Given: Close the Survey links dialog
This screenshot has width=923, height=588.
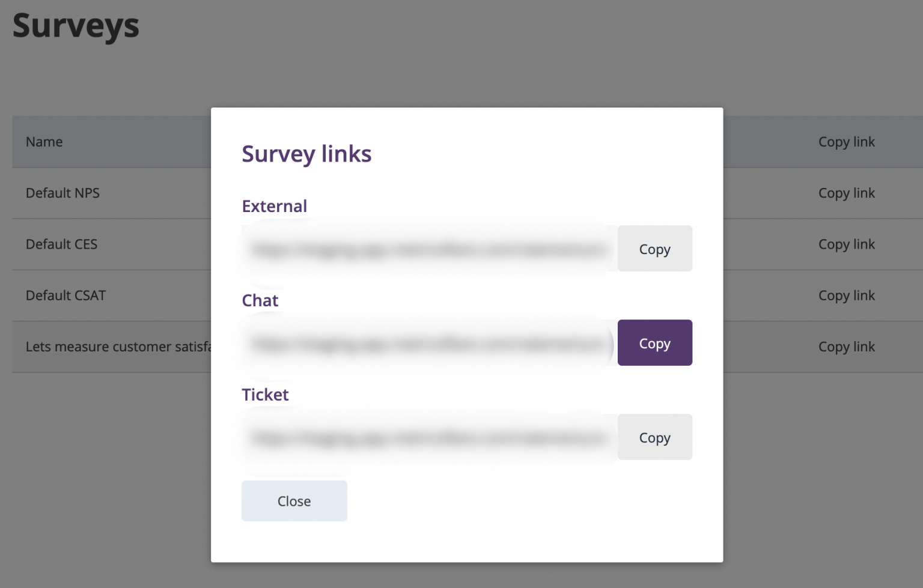Looking at the screenshot, I should [294, 500].
